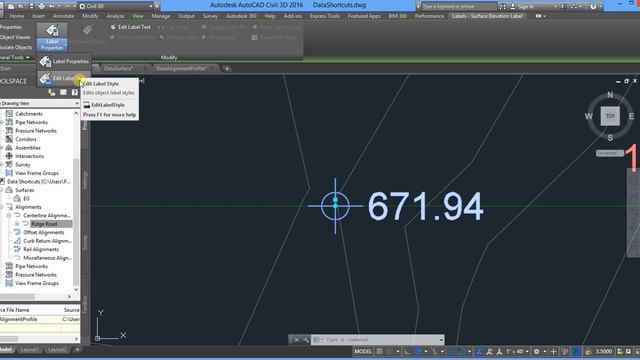Click the Catchments icon in the tree
Image resolution: width=640 pixels, height=360 pixels.
pos(9,113)
